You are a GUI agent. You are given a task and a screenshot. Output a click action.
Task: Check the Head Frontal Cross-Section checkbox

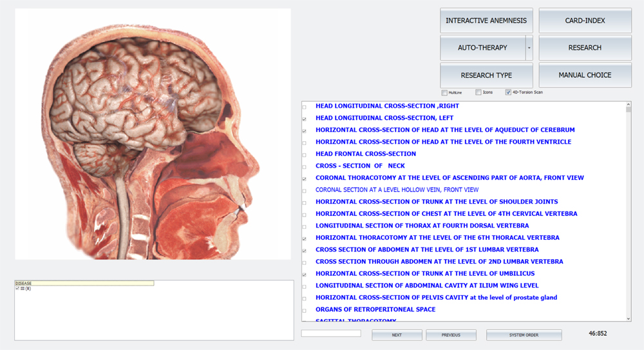(305, 155)
